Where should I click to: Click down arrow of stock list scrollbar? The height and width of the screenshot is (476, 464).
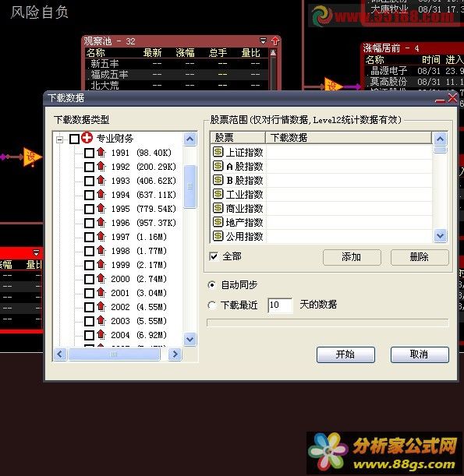point(441,236)
